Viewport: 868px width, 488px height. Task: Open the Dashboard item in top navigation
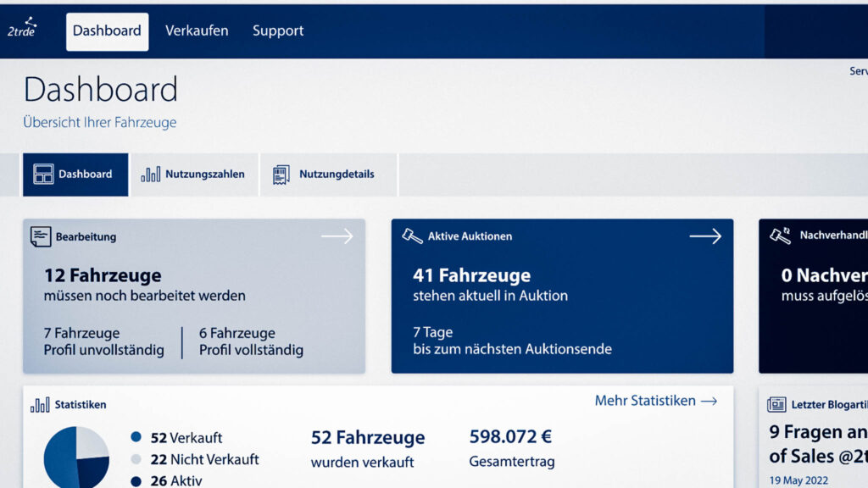pyautogui.click(x=107, y=31)
